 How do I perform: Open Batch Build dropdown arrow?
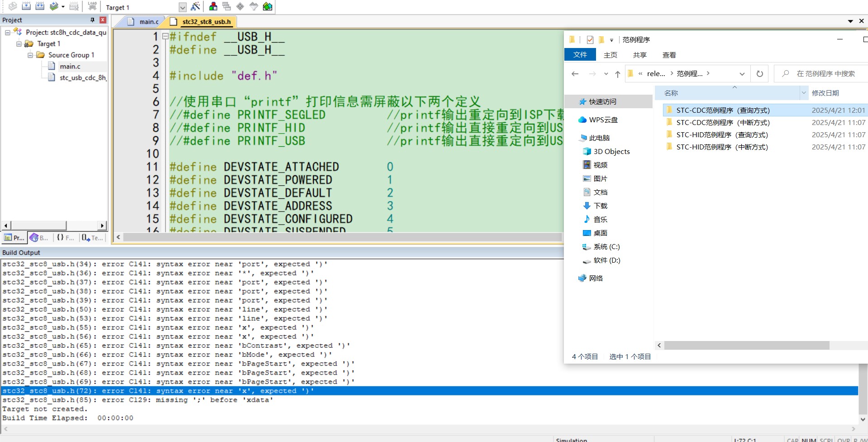(63, 7)
